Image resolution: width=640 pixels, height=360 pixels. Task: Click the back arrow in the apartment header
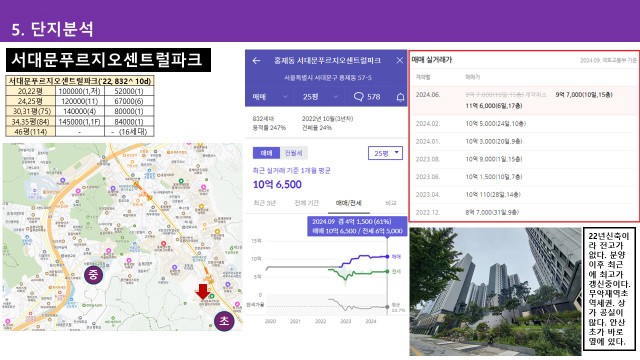pos(256,61)
